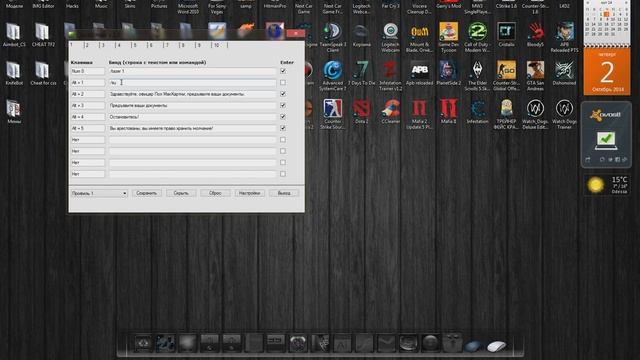Screen dimensions: 640x360
Task: Check the Enter box for Alt + 1
Action: (283, 82)
